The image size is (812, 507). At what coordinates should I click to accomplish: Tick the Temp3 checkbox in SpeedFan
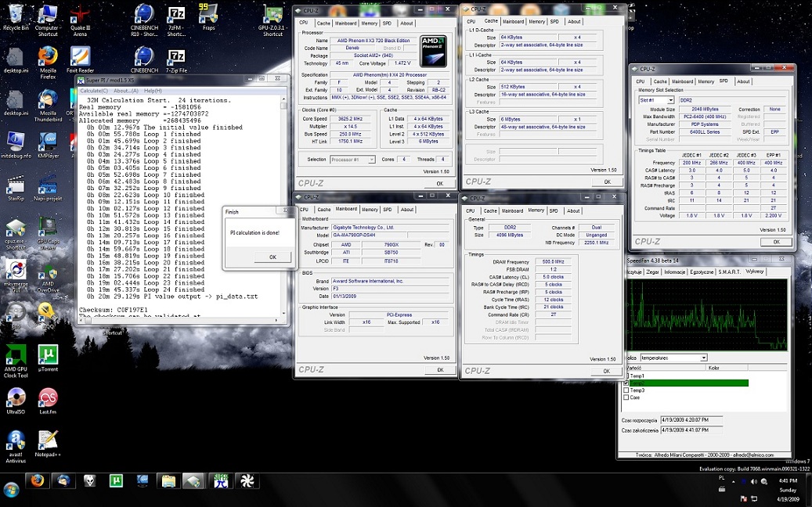tap(626, 390)
